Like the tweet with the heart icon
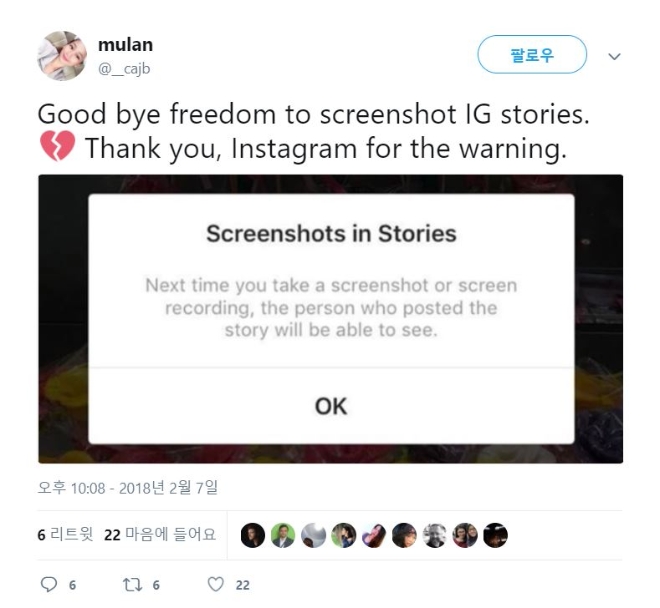The height and width of the screenshot is (608, 660). click(216, 584)
